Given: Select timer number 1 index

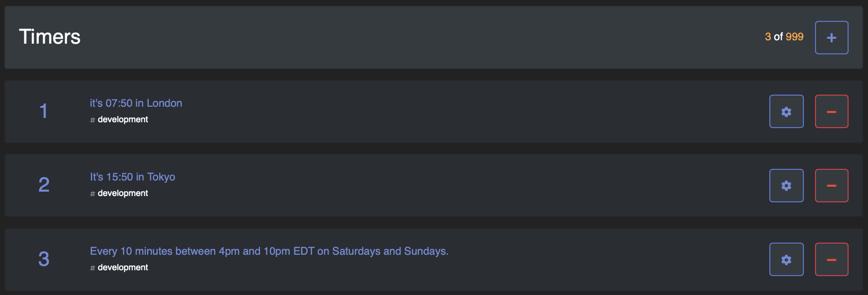Looking at the screenshot, I should click(44, 111).
